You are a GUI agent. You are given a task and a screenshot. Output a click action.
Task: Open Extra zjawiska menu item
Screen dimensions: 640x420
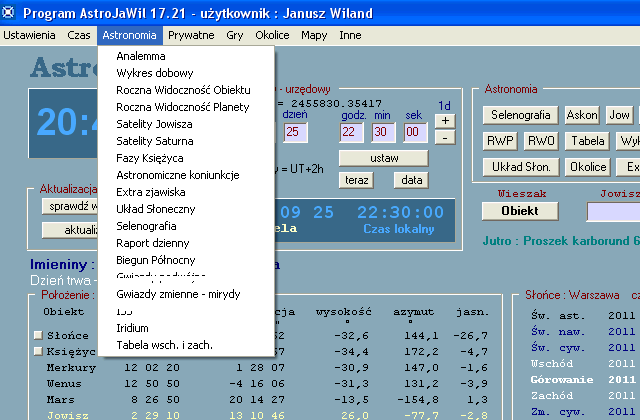(186, 192)
